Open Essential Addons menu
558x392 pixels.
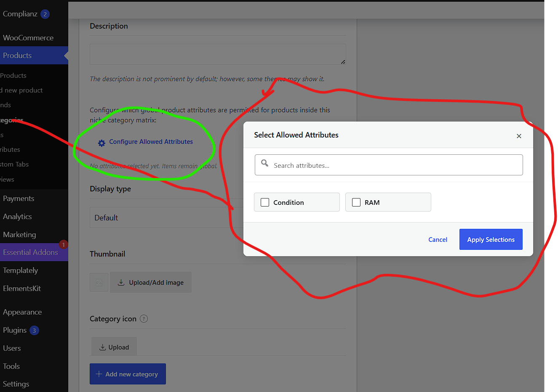[30, 252]
